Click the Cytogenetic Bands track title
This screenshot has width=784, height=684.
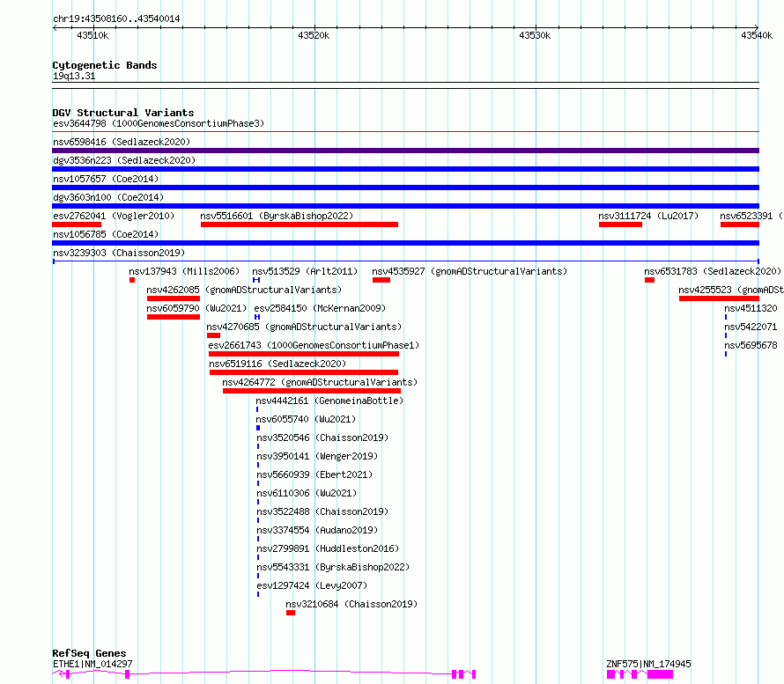[105, 65]
